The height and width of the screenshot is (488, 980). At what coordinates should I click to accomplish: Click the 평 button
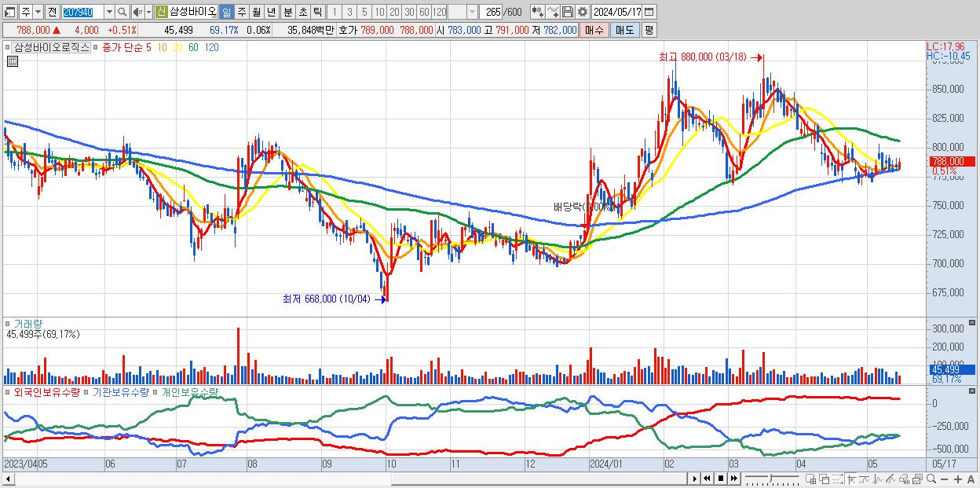pos(649,30)
